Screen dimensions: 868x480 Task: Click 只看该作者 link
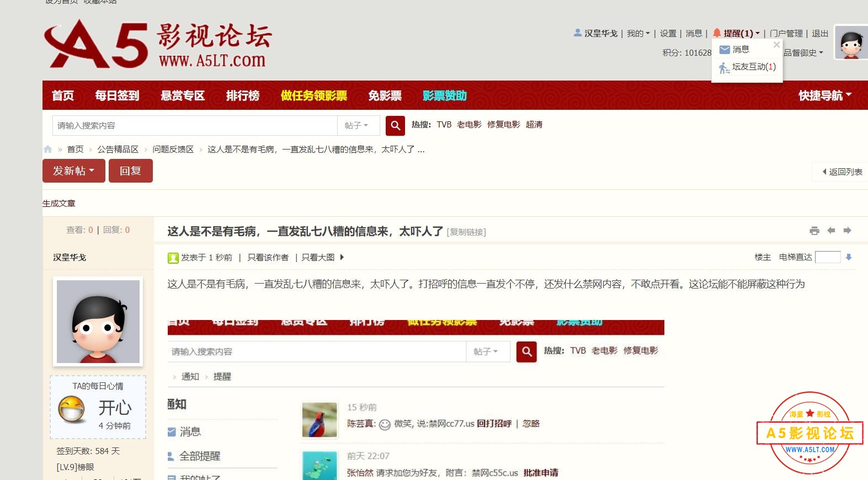268,257
